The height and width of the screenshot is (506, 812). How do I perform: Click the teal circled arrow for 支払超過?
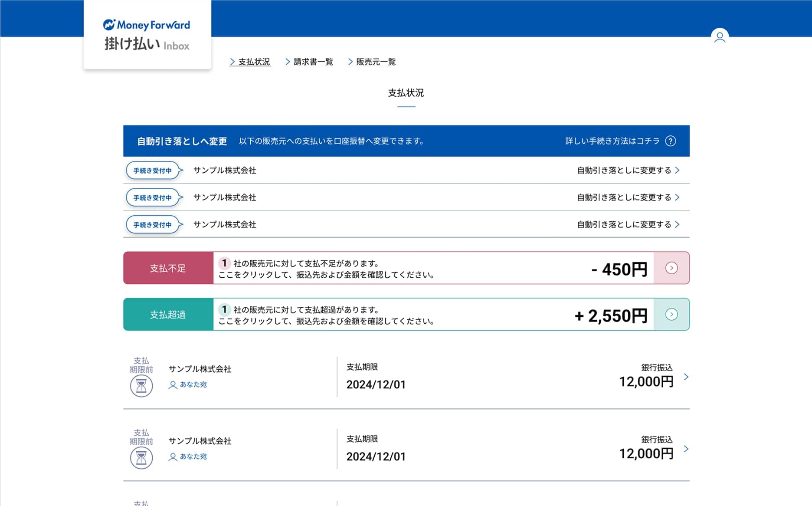[671, 315]
